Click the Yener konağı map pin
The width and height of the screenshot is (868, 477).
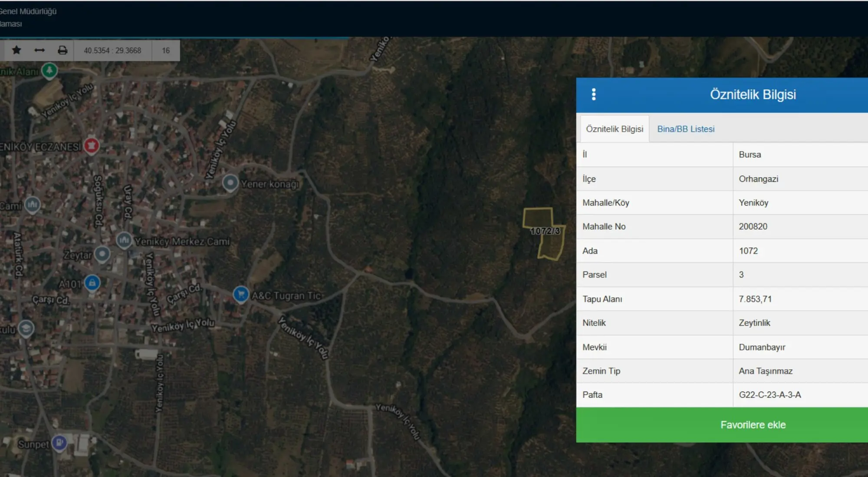(x=230, y=183)
